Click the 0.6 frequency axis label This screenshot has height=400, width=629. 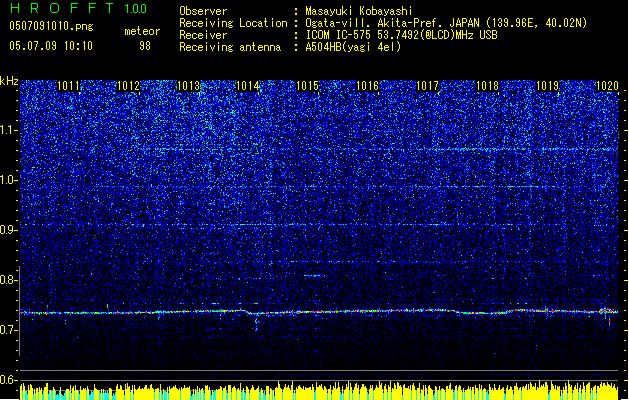tap(8, 380)
